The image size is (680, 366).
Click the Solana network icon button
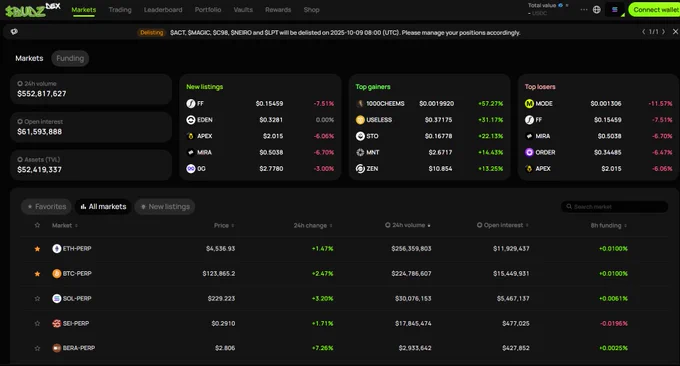pyautogui.click(x=615, y=10)
